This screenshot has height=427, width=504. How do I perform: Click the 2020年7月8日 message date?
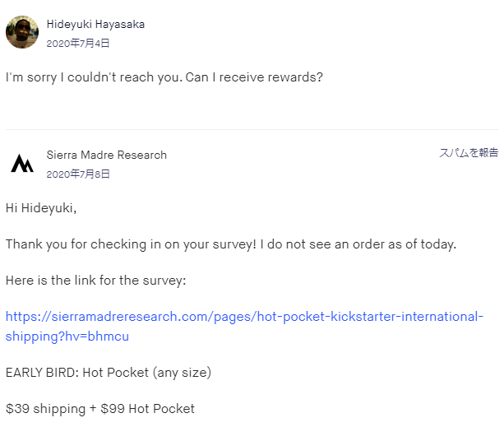pos(78,174)
